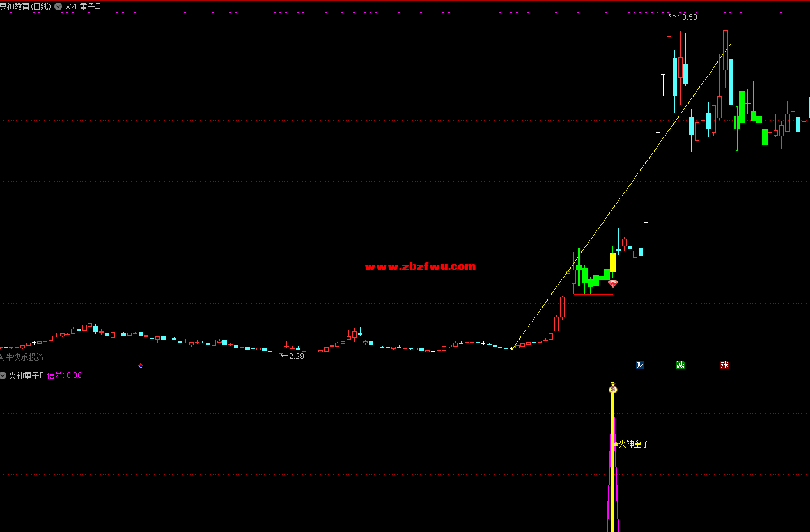The width and height of the screenshot is (810, 532).
Task: Click the 火神童子Z main indicator name
Action: coord(82,6)
